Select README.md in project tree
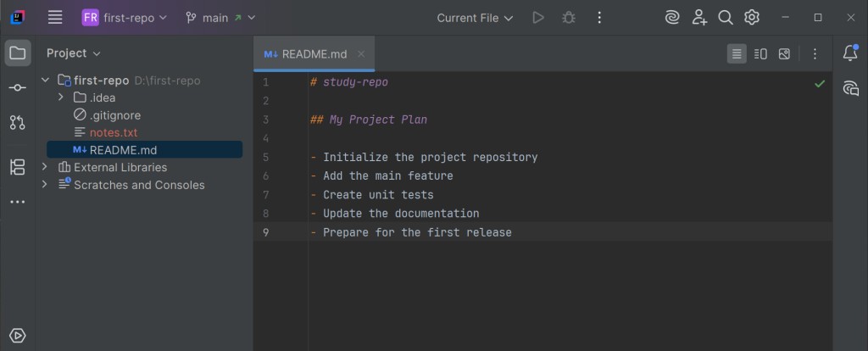The image size is (868, 351). 144,149
